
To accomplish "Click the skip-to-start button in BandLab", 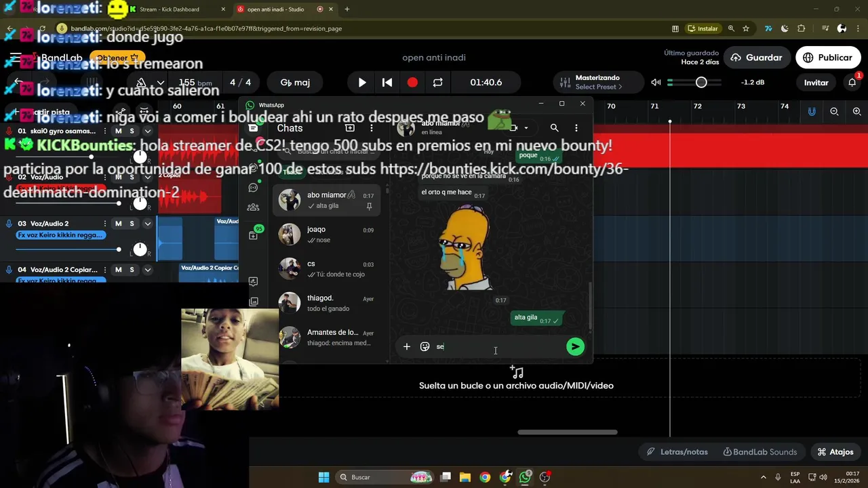I will [x=387, y=83].
